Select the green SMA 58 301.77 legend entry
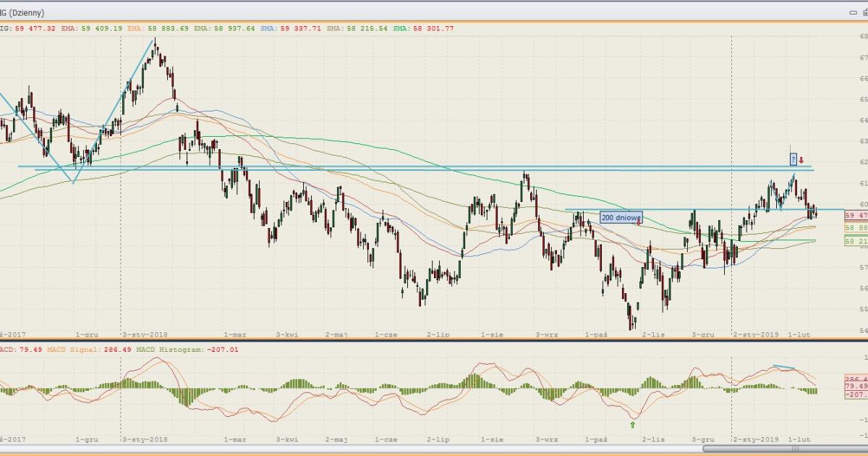 pyautogui.click(x=434, y=28)
